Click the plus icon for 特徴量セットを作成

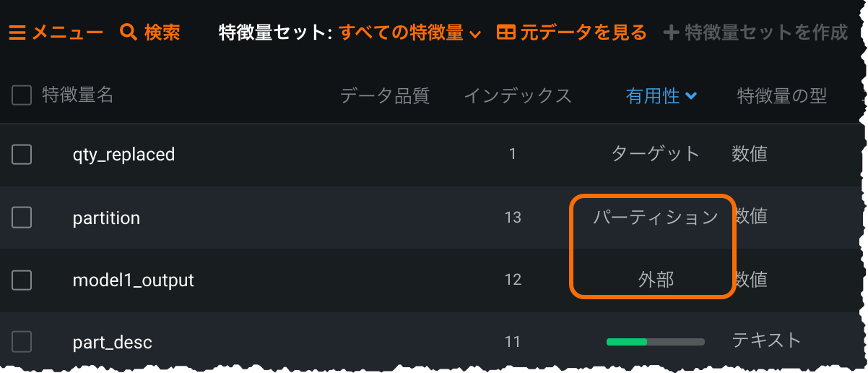[x=671, y=33]
